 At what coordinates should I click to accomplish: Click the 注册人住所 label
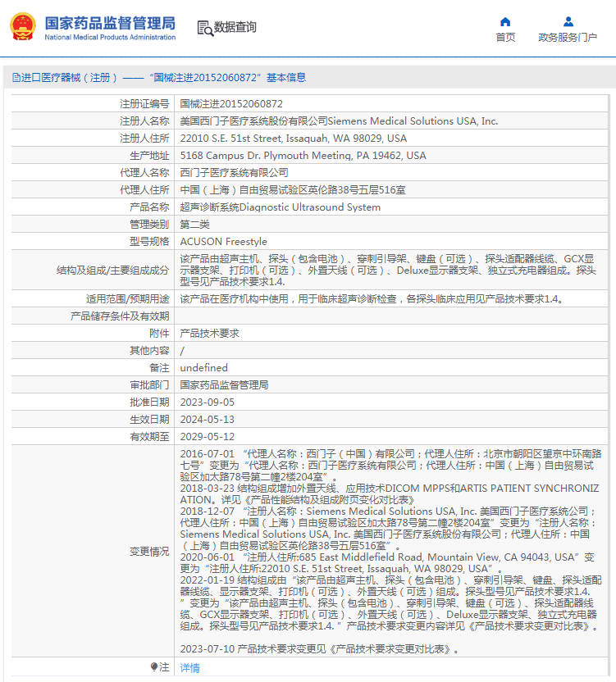coord(144,139)
